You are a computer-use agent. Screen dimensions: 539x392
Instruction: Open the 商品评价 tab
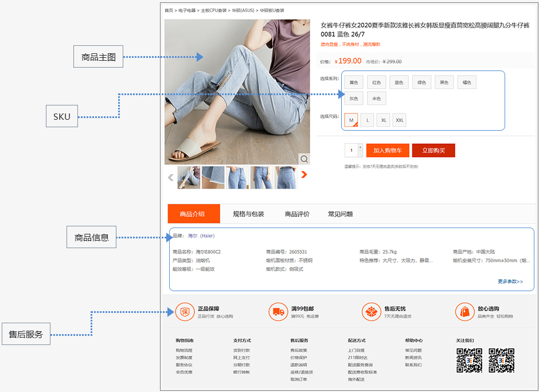tap(297, 214)
